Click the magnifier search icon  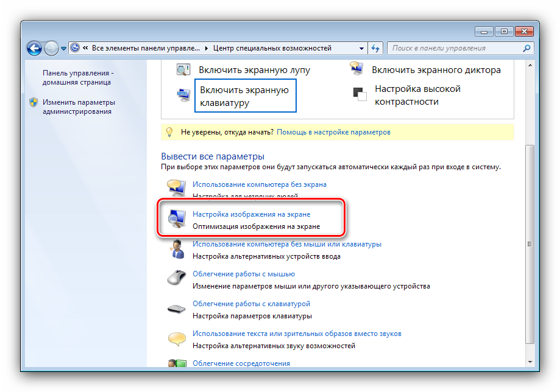point(526,48)
